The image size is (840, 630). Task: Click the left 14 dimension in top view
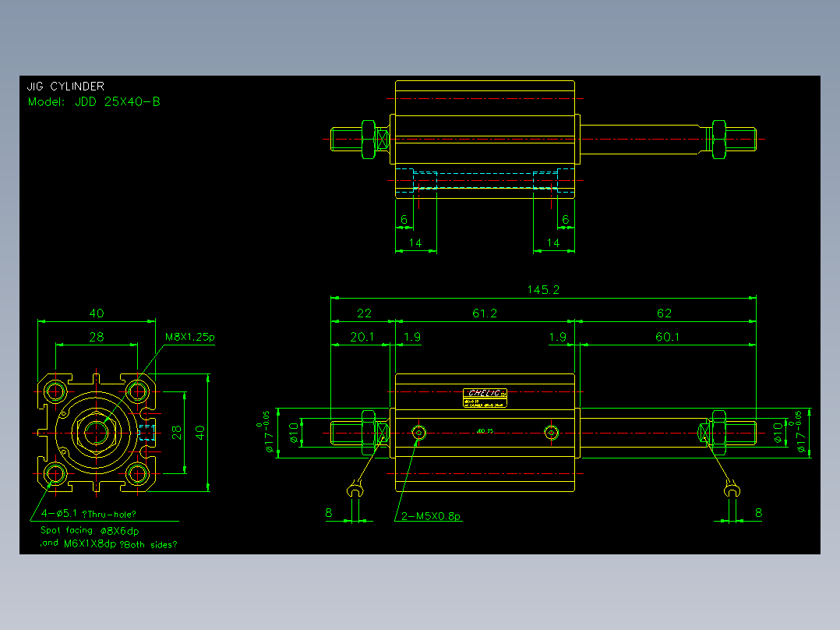(415, 243)
